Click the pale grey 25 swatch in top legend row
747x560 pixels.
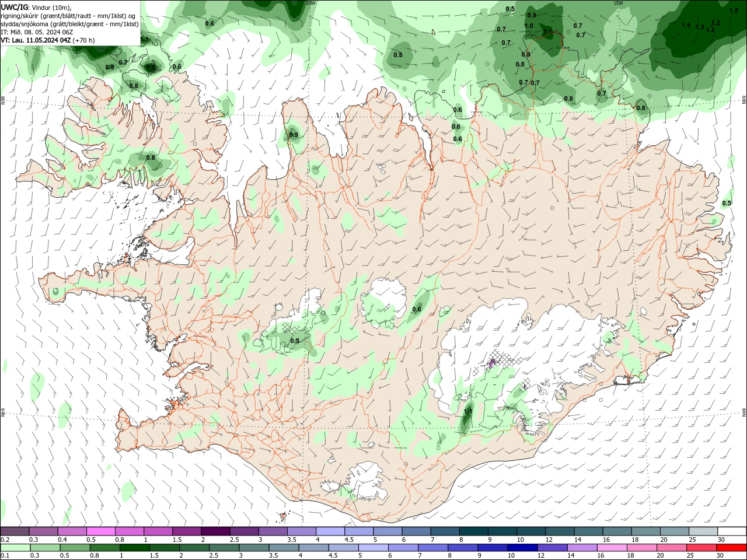coord(703,531)
